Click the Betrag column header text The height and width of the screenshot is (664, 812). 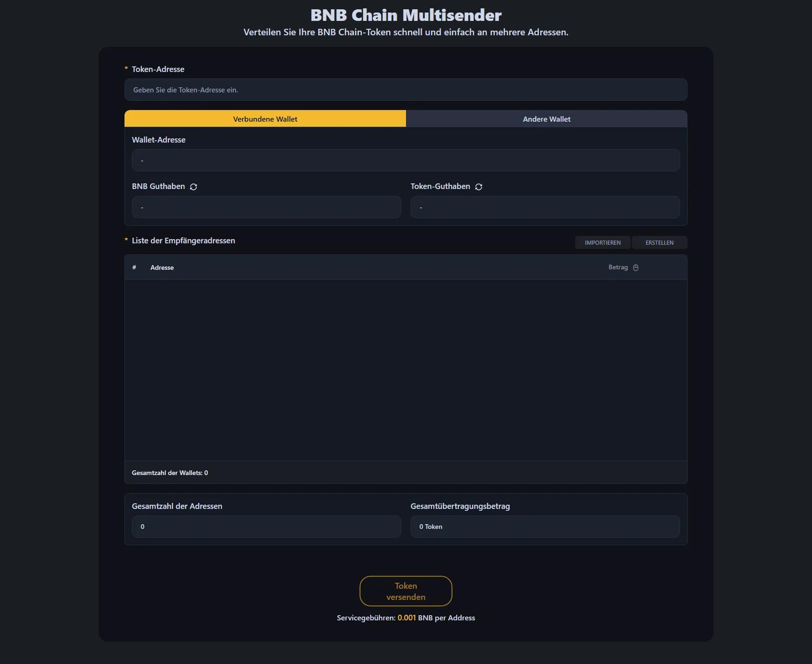point(618,267)
